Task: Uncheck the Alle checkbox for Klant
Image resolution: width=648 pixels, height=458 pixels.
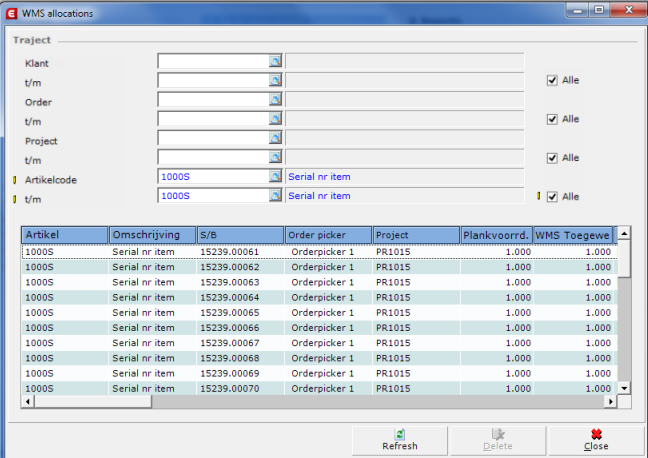Action: pyautogui.click(x=552, y=81)
